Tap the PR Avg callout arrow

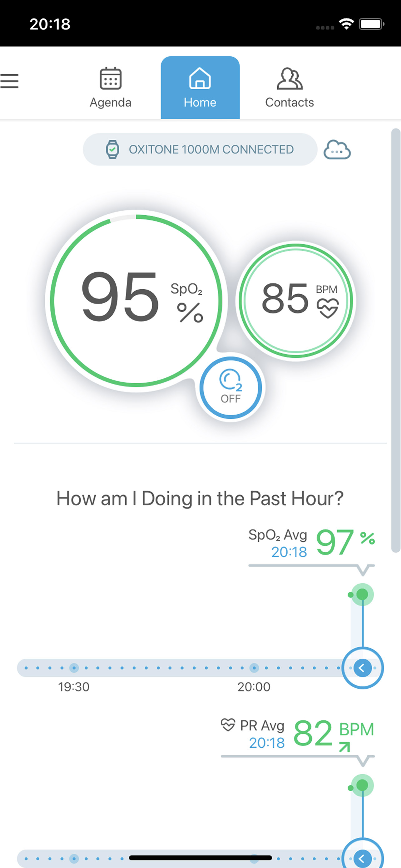[x=363, y=761]
